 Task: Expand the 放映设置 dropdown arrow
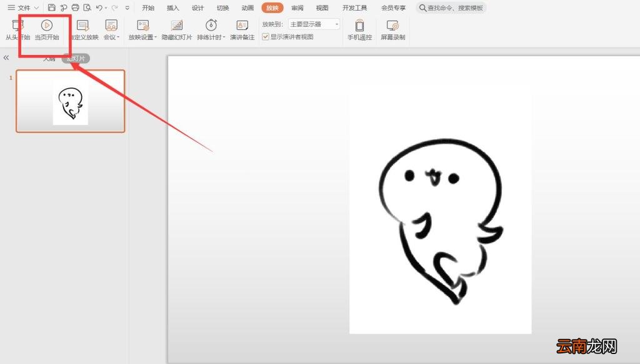click(x=156, y=37)
